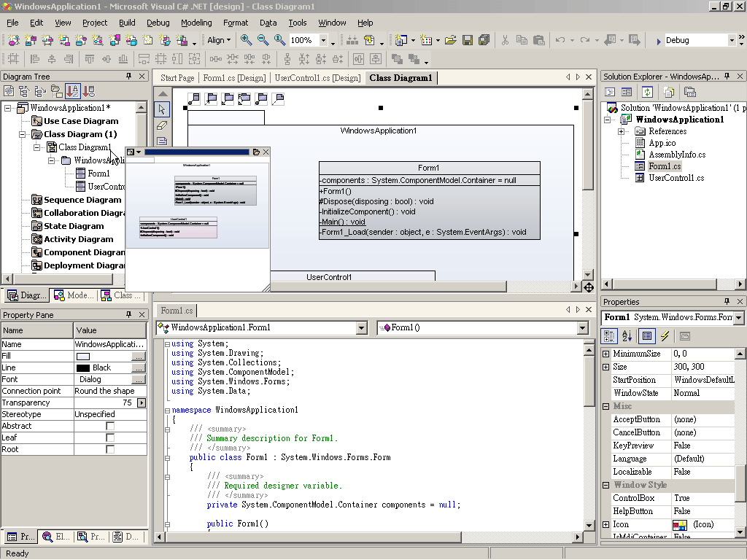Click the Line ellipsis button
747x560 pixels.
(139, 367)
